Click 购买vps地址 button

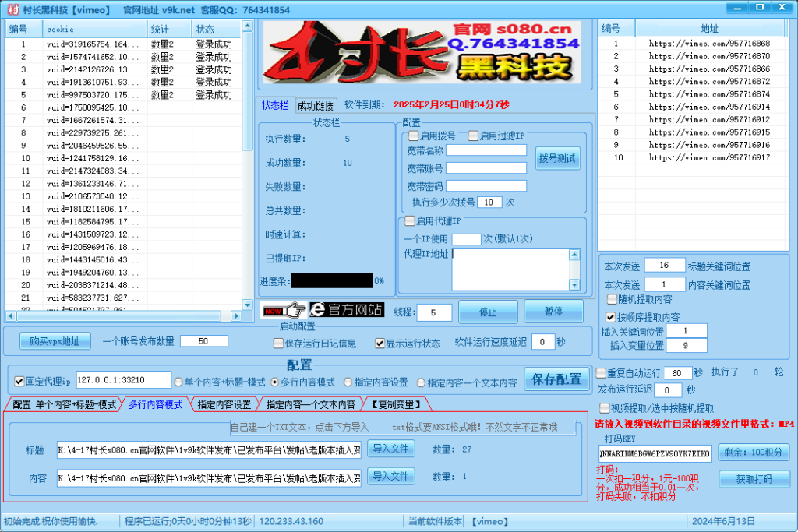pos(55,341)
